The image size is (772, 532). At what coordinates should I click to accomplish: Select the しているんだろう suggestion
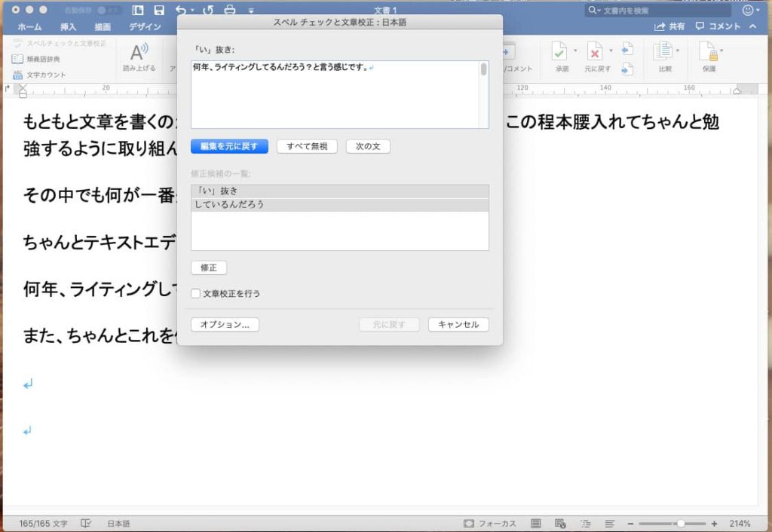340,204
